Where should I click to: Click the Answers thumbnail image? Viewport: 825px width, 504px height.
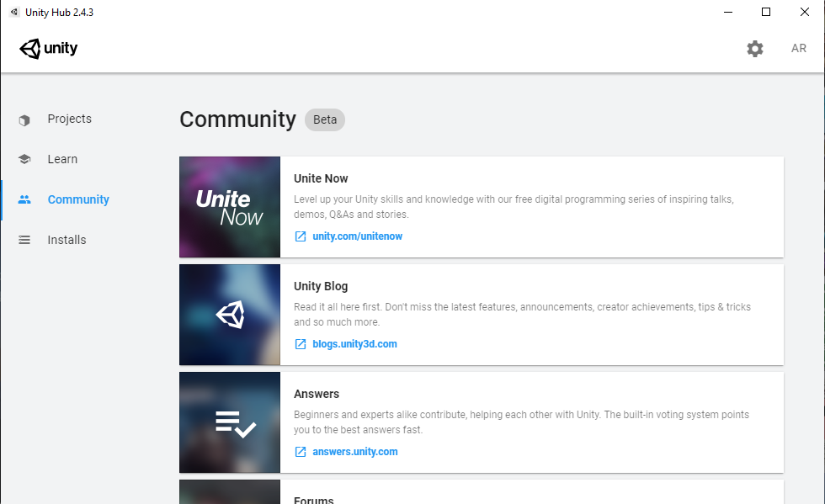click(229, 422)
